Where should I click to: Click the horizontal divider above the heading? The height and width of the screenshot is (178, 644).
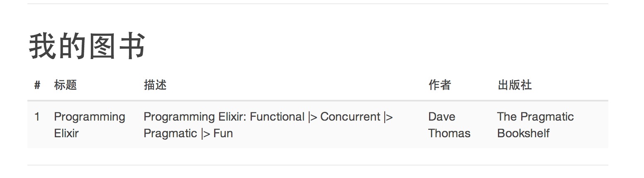[x=318, y=4]
